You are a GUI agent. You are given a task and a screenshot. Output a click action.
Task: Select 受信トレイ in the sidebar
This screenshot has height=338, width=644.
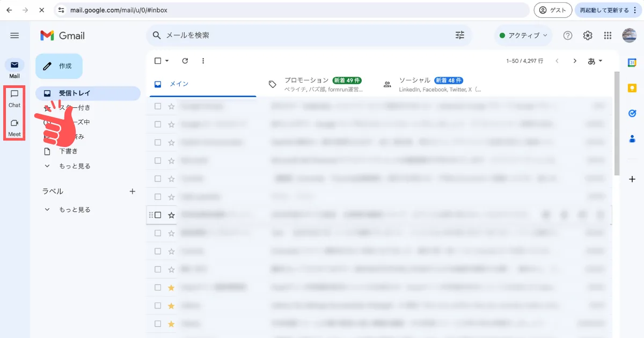click(x=88, y=93)
